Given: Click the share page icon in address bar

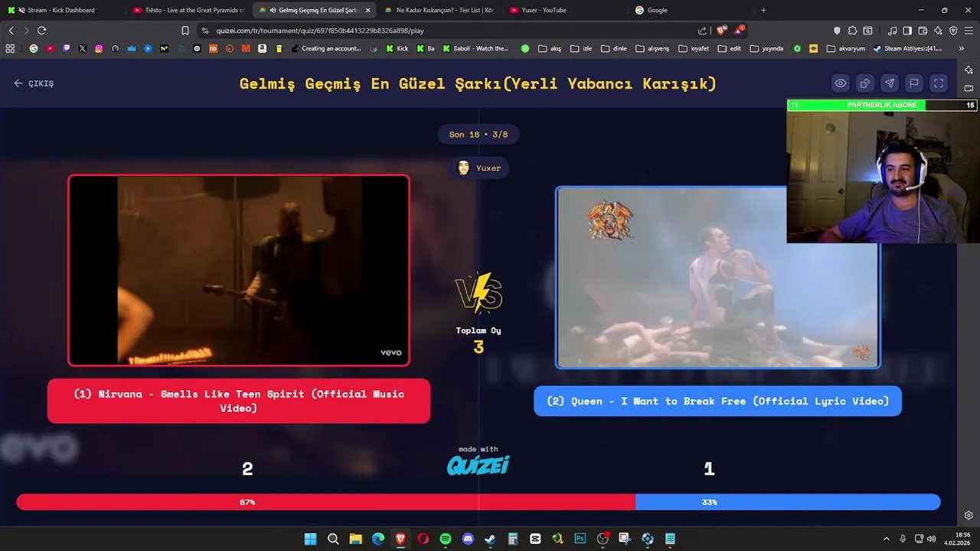Looking at the screenshot, I should pos(702,31).
